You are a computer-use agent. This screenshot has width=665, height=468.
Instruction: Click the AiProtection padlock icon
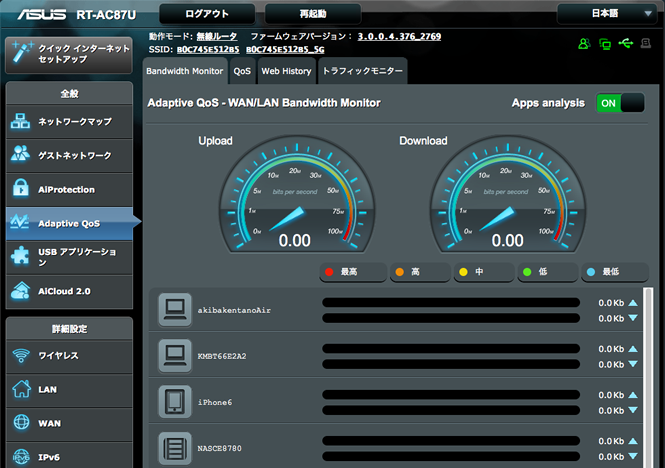[20, 188]
